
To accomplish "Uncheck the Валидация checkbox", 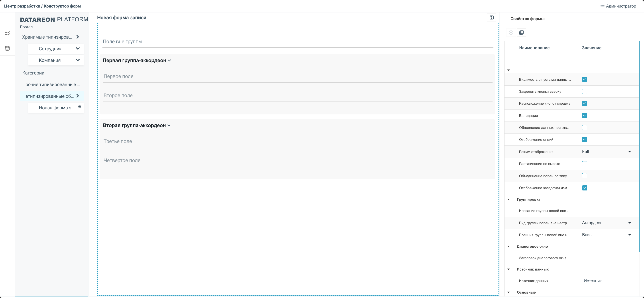I will [x=585, y=116].
